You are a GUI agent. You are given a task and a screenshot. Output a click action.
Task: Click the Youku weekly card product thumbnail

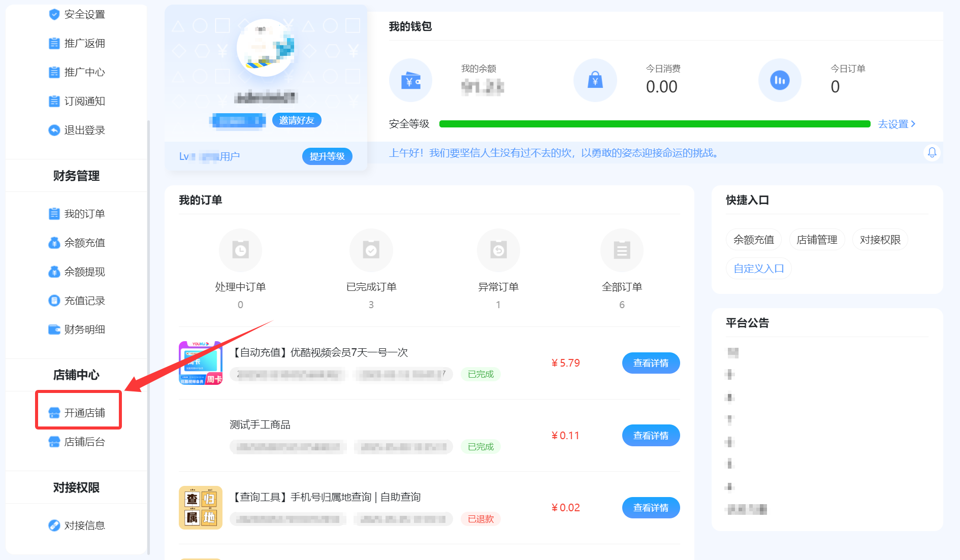click(201, 363)
